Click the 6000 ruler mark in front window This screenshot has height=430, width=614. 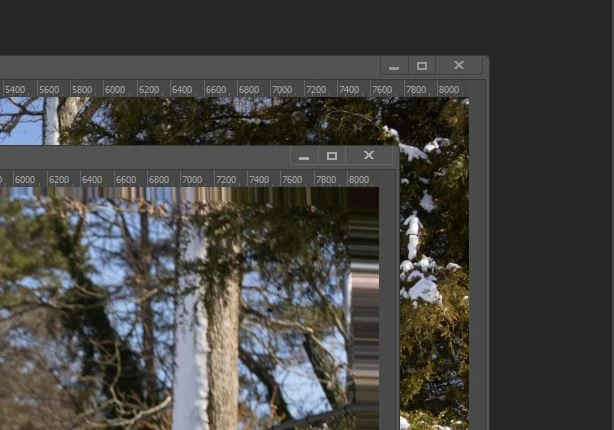coord(25,180)
